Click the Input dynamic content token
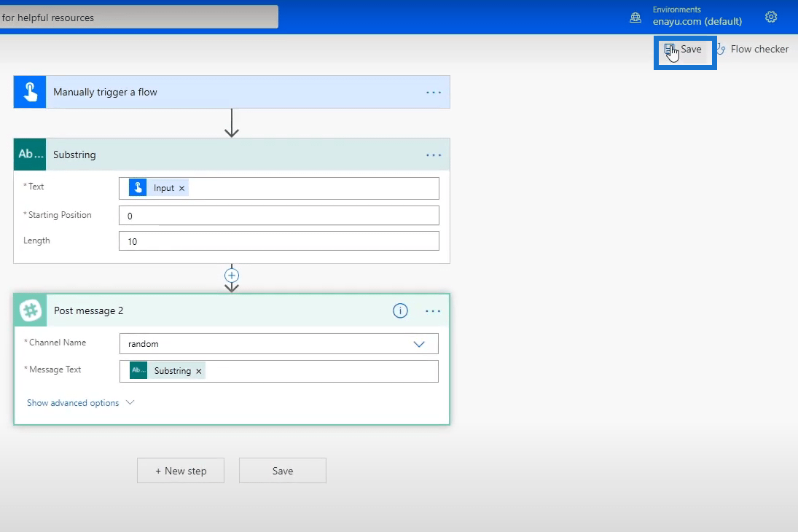798x532 pixels. point(158,188)
